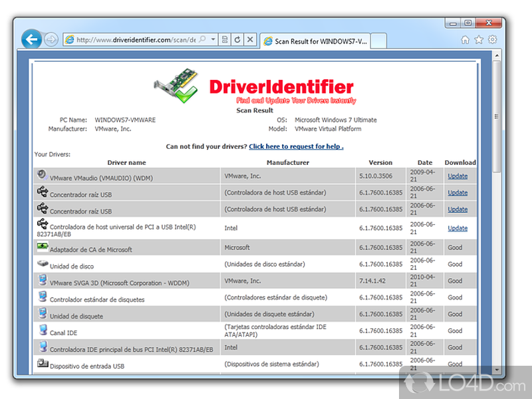532x399 pixels.
Task: Expand the address bar dropdown arrow
Action: pos(213,40)
